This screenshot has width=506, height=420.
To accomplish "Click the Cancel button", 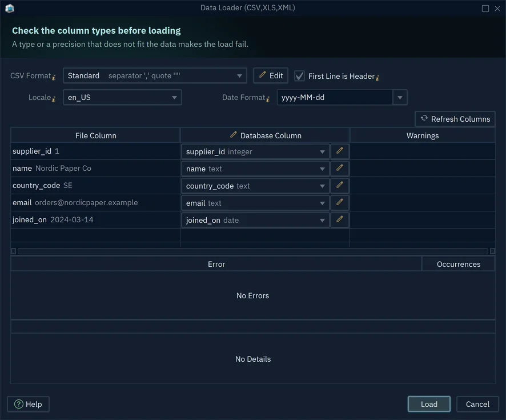I will click(x=477, y=404).
